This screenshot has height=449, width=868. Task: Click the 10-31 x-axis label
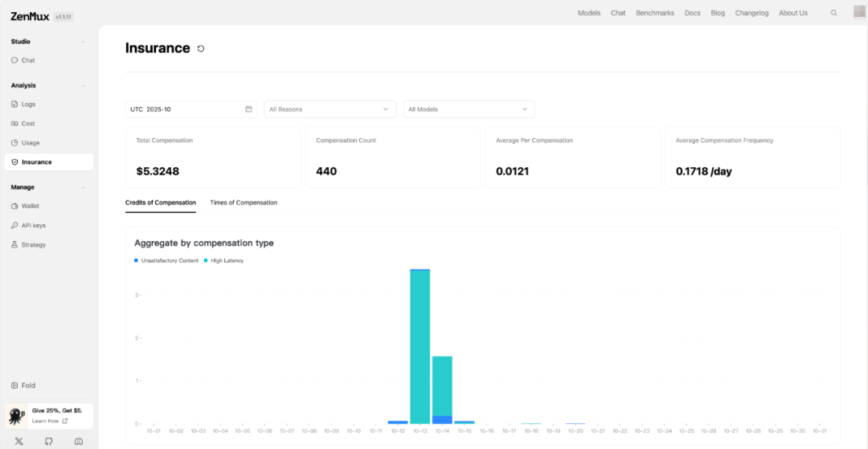click(x=820, y=431)
